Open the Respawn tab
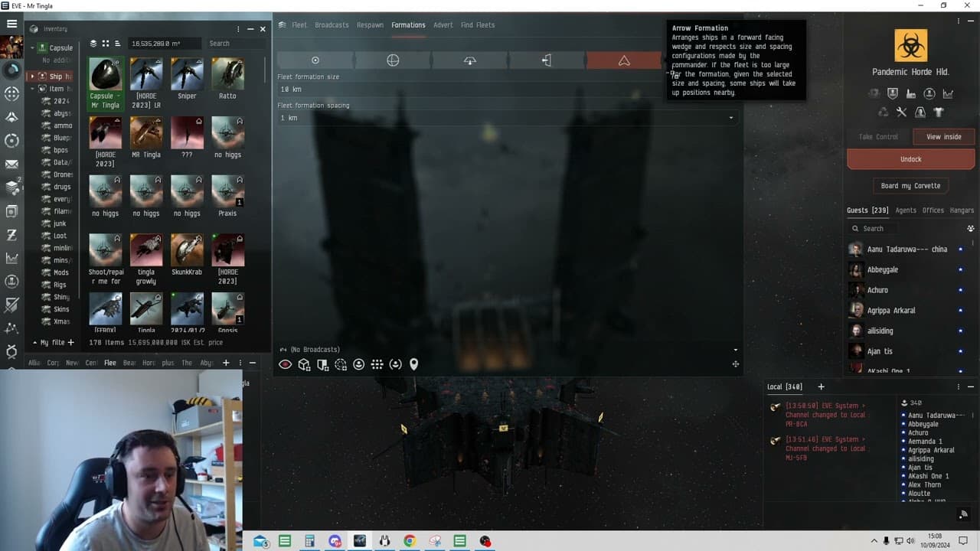 [x=370, y=25]
